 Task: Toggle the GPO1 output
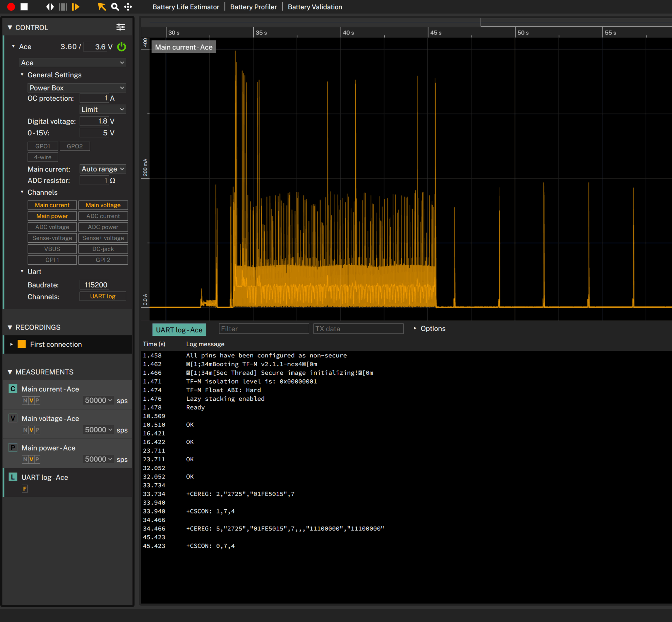click(43, 146)
